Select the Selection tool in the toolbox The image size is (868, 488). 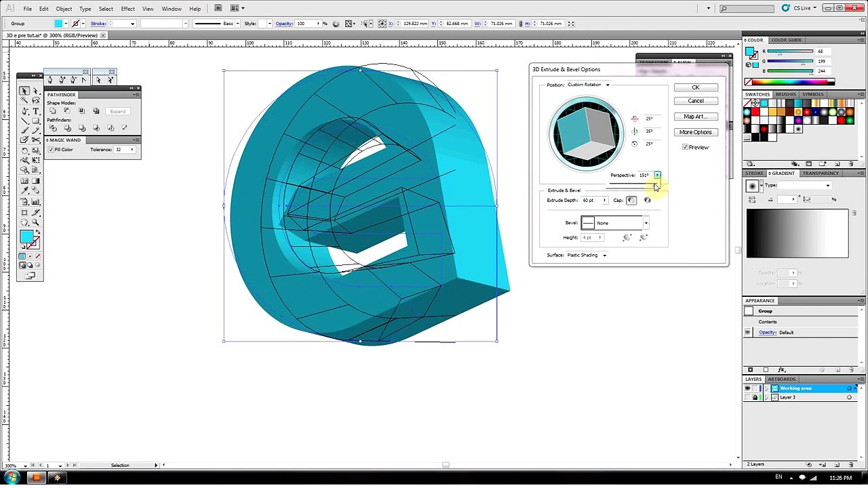click(24, 91)
